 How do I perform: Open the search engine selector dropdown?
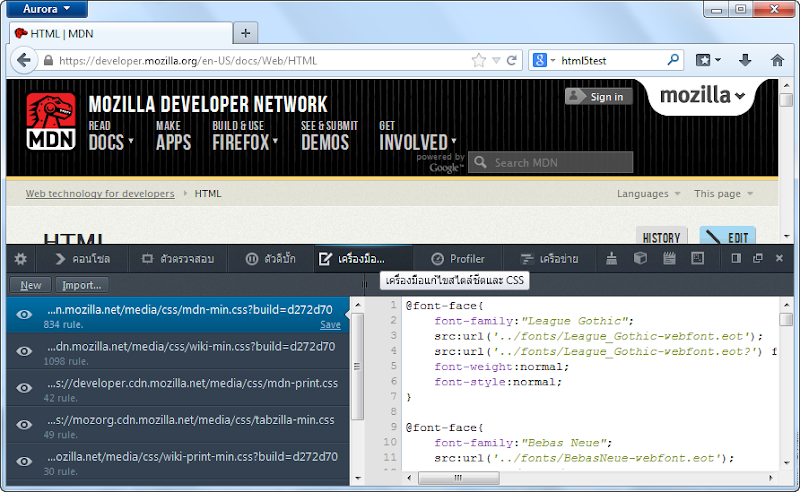click(x=553, y=61)
